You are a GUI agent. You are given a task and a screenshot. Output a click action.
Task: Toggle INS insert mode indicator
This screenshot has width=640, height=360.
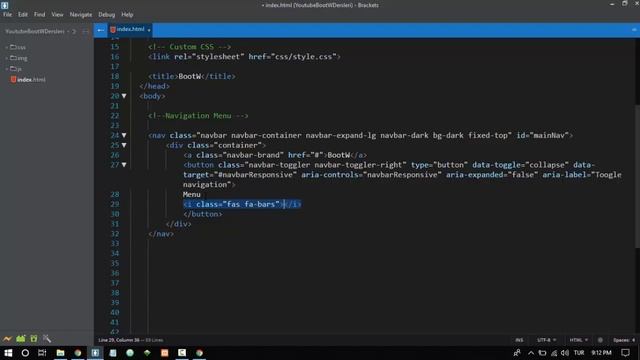(x=519, y=340)
